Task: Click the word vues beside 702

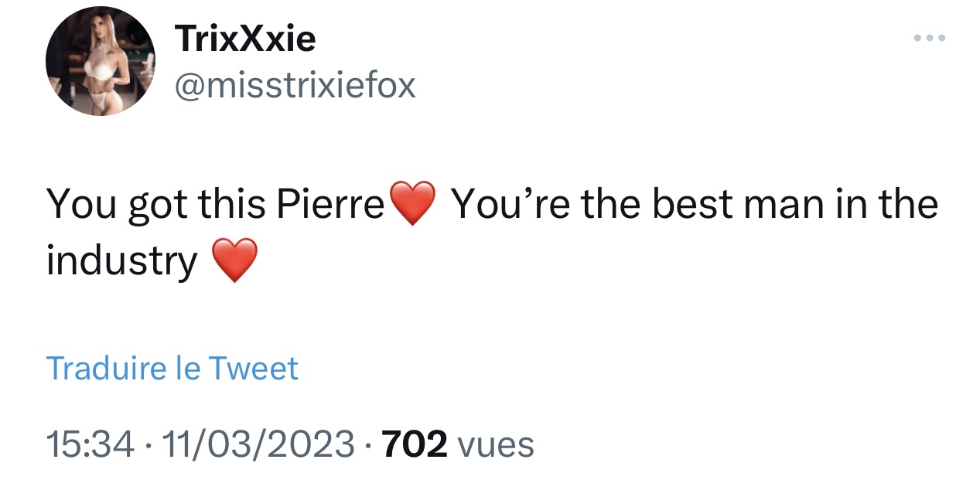Action: (496, 444)
